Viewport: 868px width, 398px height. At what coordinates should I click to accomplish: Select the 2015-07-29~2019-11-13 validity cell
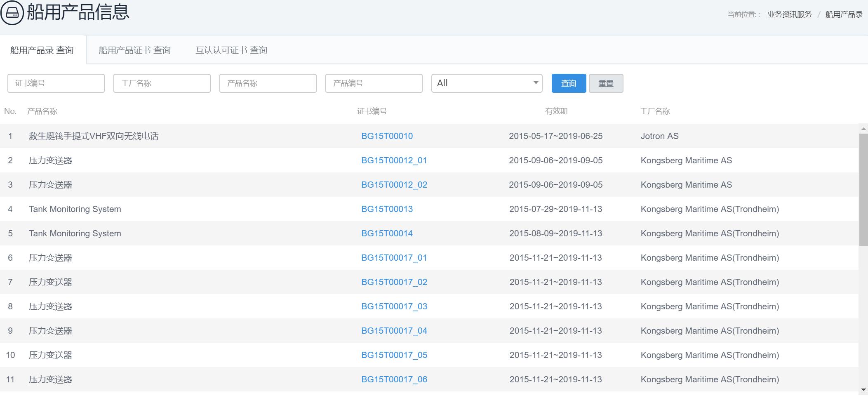556,209
